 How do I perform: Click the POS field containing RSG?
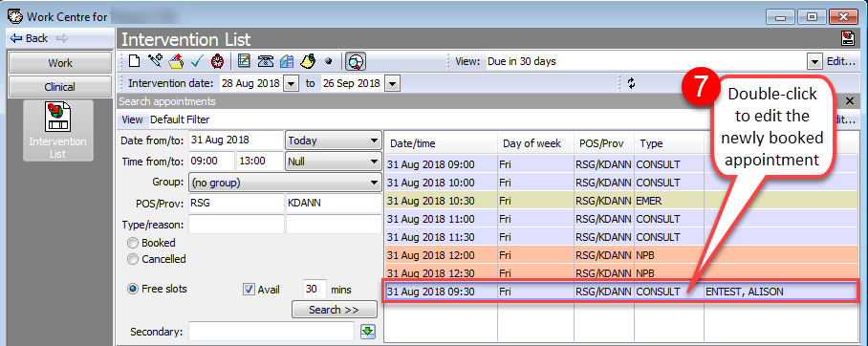236,204
